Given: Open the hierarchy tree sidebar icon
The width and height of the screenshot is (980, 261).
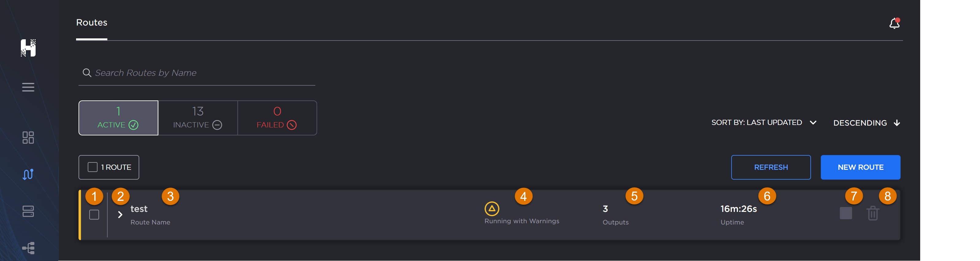Looking at the screenshot, I should [28, 248].
